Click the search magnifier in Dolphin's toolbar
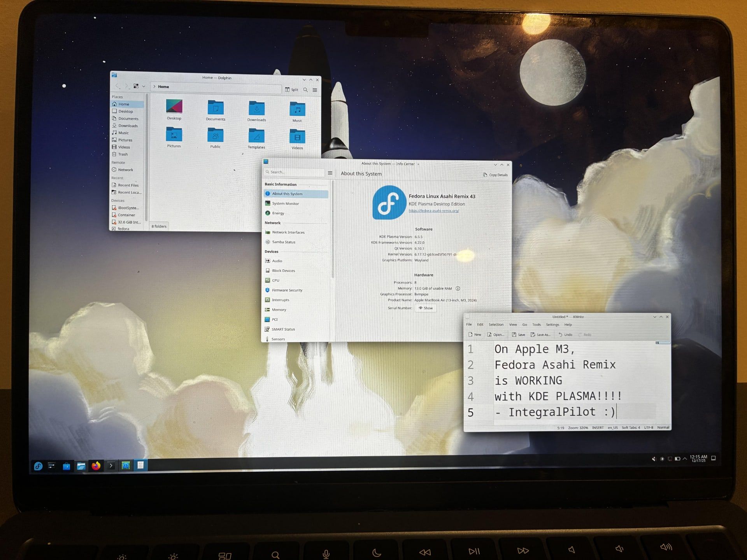747x560 pixels. 305,89
